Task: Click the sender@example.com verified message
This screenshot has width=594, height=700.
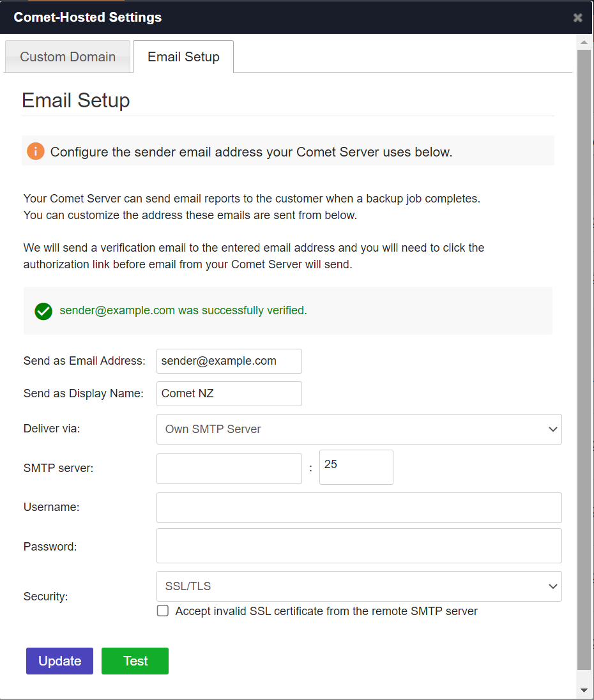Action: coord(183,311)
